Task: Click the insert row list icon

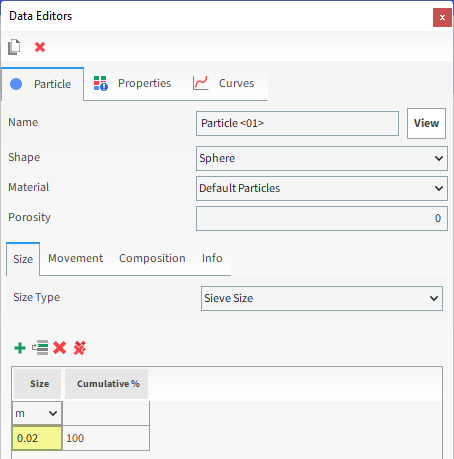Action: (x=40, y=348)
